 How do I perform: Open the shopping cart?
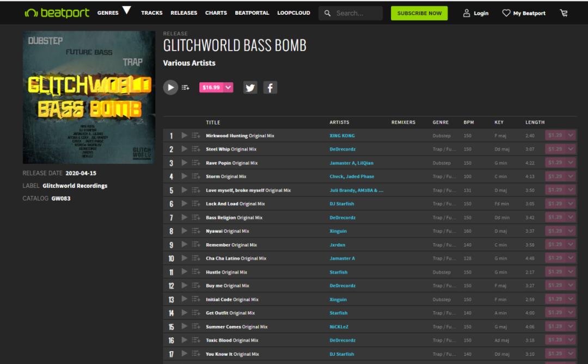tap(563, 13)
